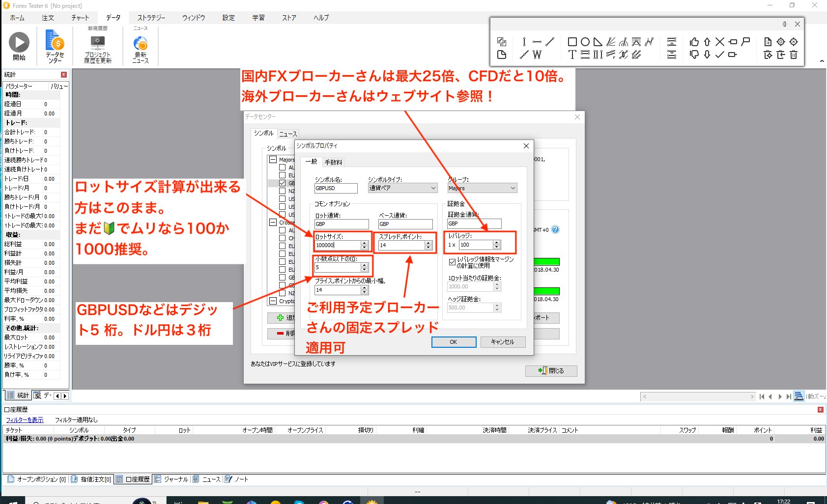Add the X cross mark sign

[x=720, y=42]
